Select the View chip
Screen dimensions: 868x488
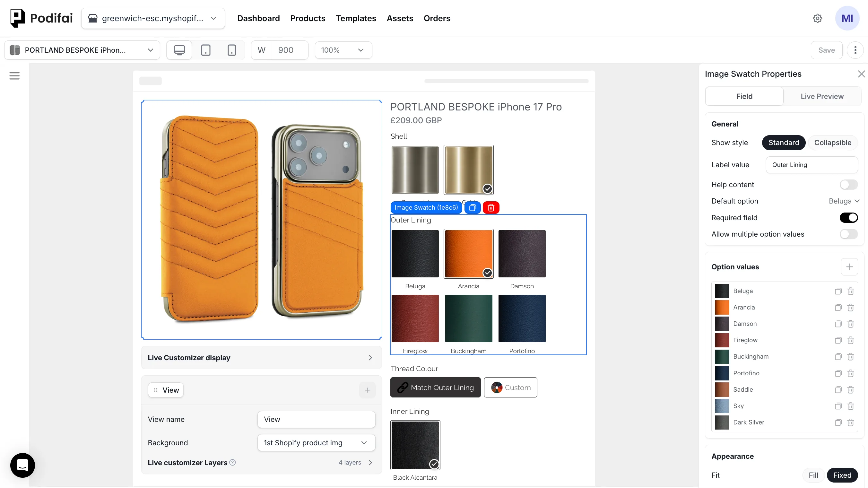pos(166,390)
